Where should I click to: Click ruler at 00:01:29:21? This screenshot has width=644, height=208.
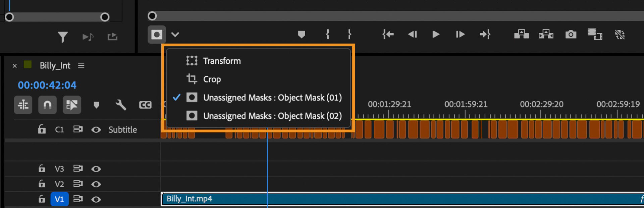click(389, 105)
